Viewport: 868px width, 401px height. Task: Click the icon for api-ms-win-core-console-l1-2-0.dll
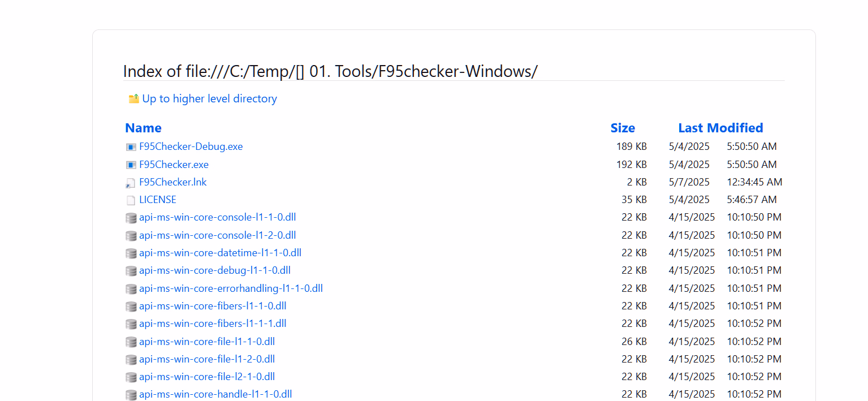click(x=131, y=236)
